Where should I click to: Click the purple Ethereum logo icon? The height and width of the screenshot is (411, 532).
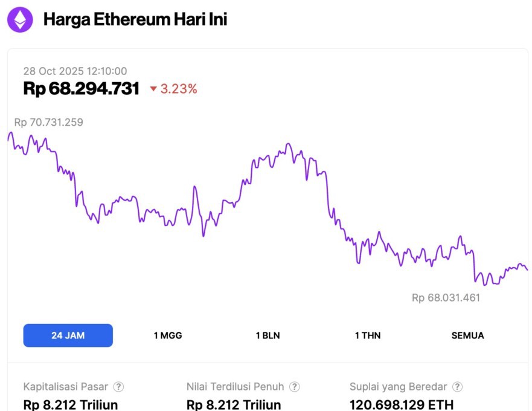[20, 20]
